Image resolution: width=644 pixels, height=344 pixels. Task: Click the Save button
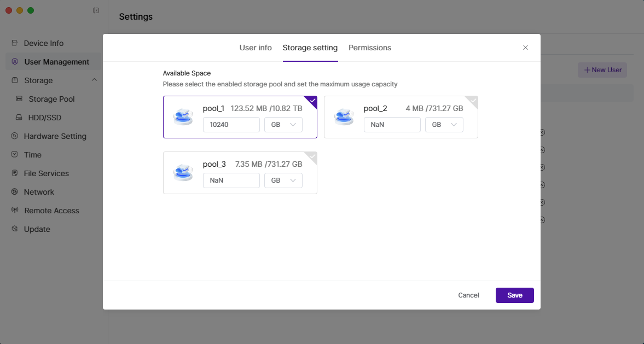[515, 295]
